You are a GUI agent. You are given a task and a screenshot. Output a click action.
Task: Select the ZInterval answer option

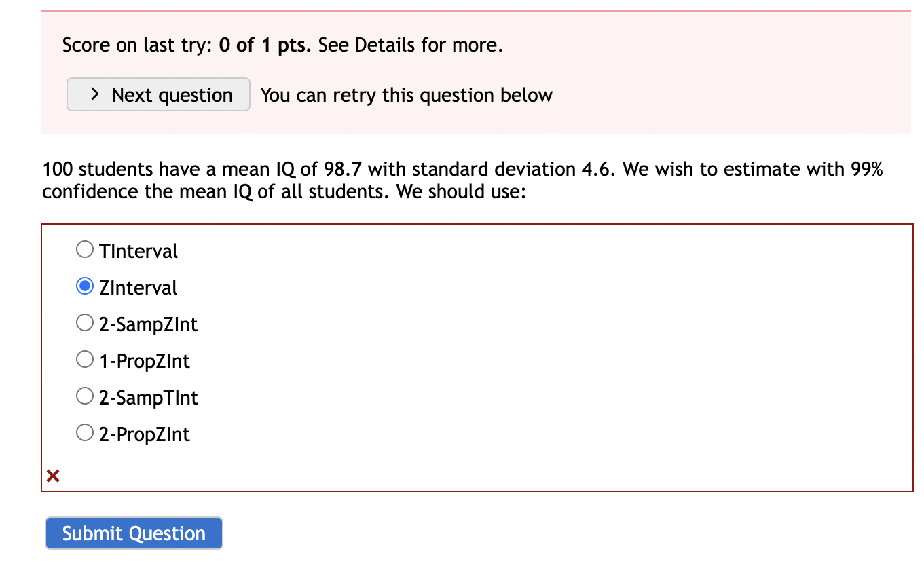click(x=84, y=286)
